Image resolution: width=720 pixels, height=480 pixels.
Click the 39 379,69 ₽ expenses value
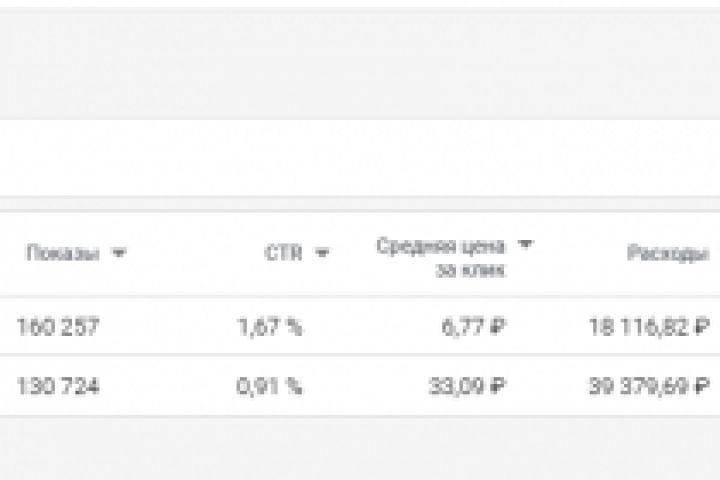(649, 387)
